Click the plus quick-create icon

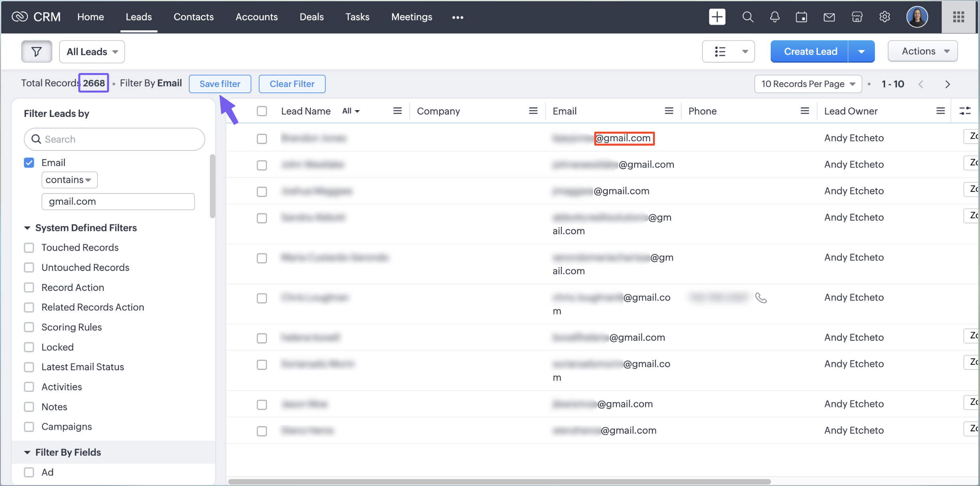click(717, 17)
